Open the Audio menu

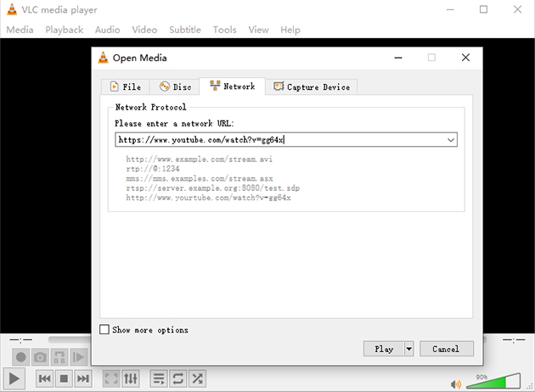click(108, 30)
